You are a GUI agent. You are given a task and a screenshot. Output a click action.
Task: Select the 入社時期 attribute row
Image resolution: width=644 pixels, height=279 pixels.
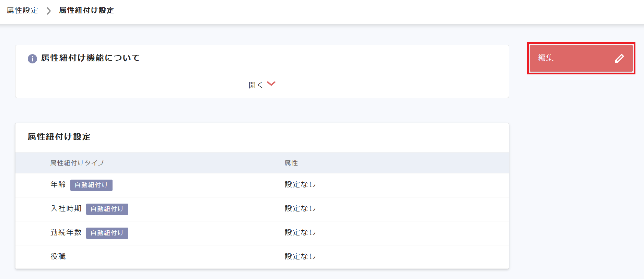coord(66,208)
